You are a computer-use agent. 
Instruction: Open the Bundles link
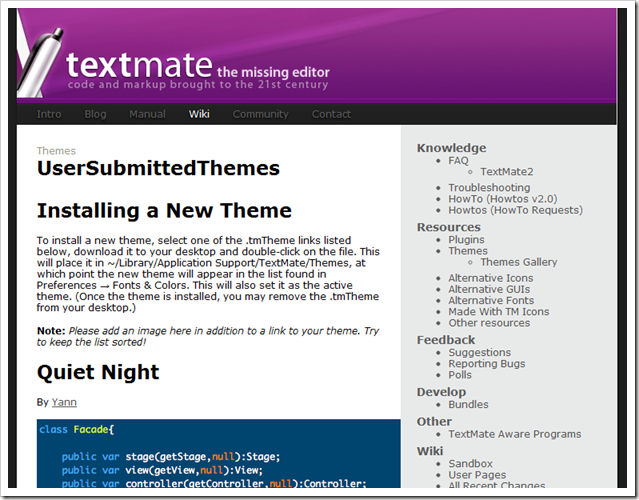[x=468, y=405]
